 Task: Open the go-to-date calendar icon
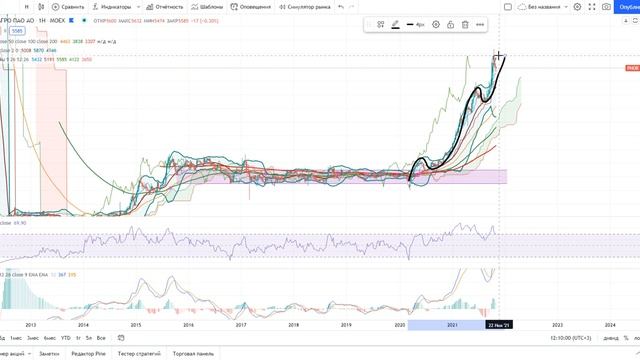121,338
